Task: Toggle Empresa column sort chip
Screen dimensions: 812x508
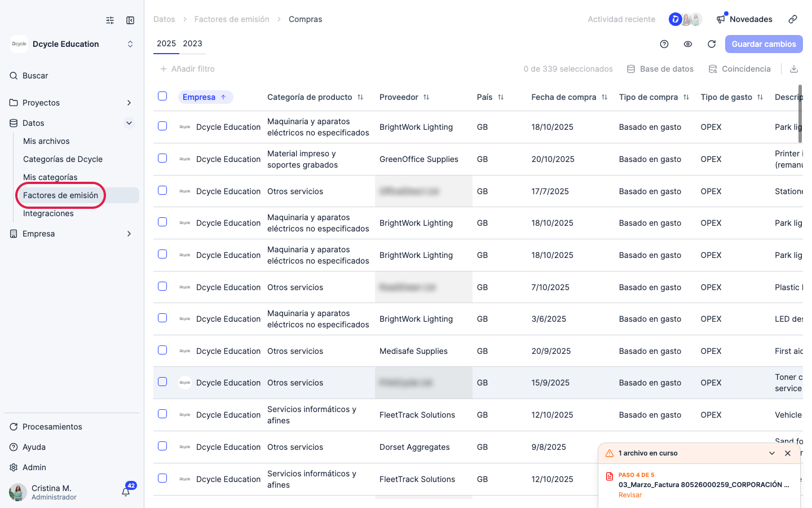Action: (x=205, y=97)
